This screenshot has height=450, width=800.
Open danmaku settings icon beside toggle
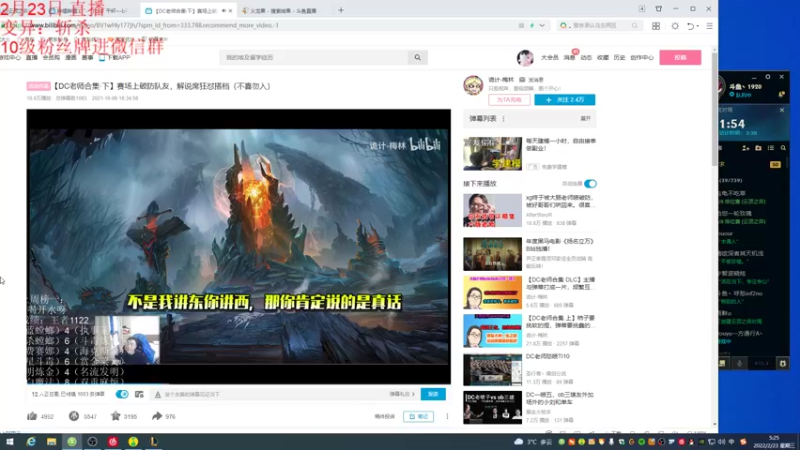pyautogui.click(x=139, y=394)
